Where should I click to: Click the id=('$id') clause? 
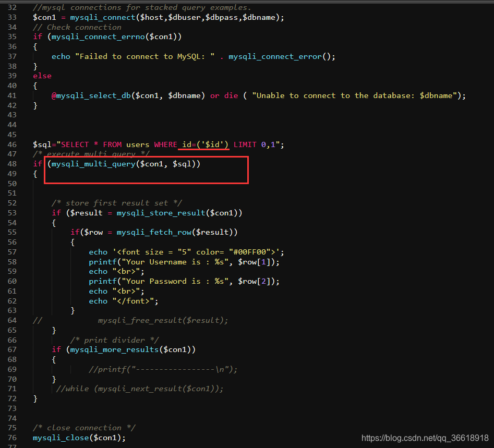coord(205,144)
